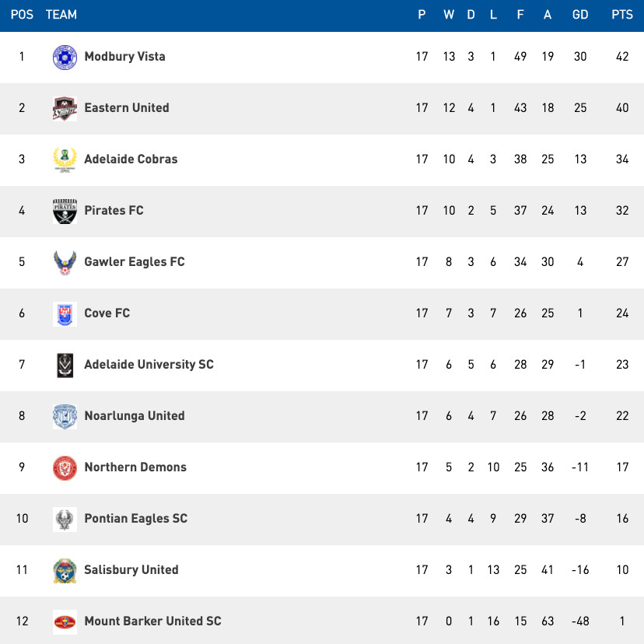The image size is (644, 644).
Task: Click the Eastern United club crest
Action: point(65,108)
